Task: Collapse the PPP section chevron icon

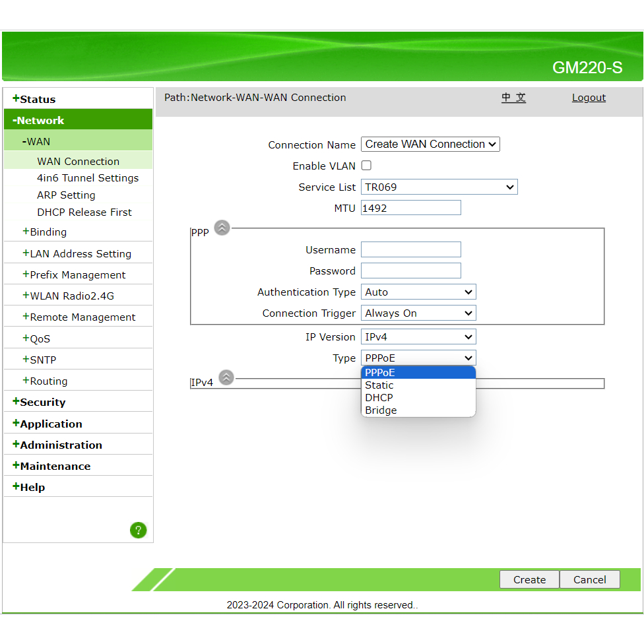Action: (x=222, y=228)
